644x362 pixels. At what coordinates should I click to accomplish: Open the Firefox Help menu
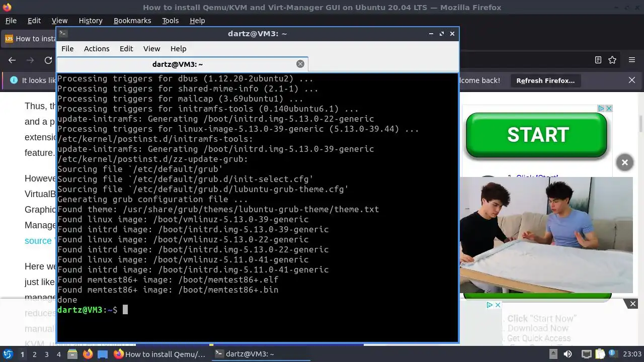197,21
